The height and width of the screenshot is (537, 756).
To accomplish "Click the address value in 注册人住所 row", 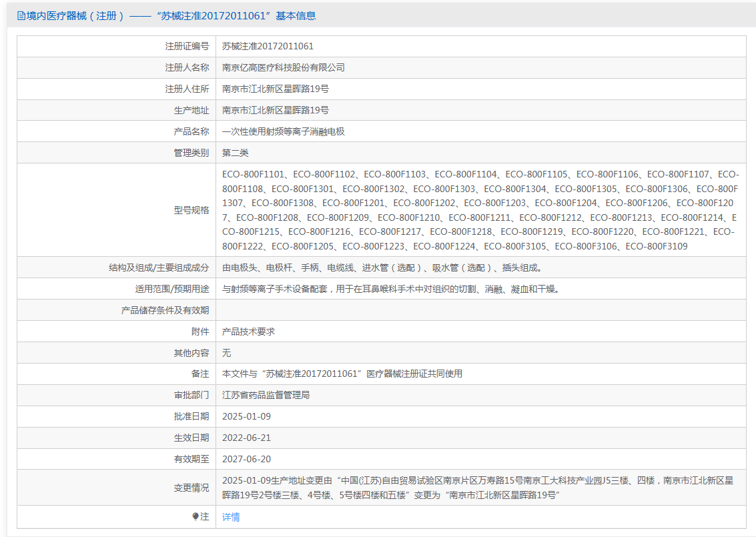I will (275, 89).
